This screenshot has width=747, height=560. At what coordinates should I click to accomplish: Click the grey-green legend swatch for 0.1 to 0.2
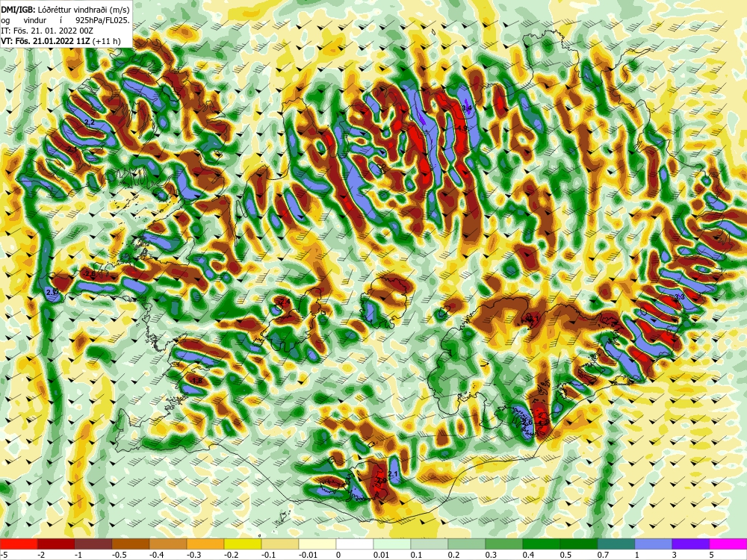[x=430, y=544]
